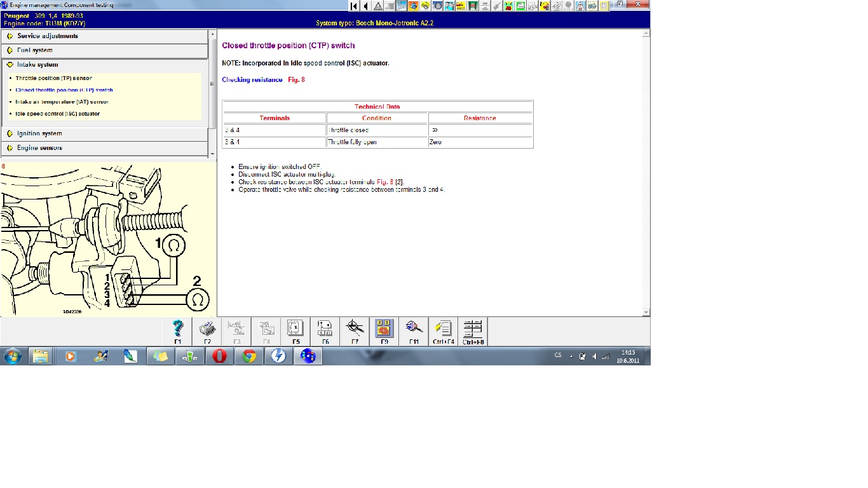Expand the Fuel system section
This screenshot has height=488, width=868.
[34, 50]
